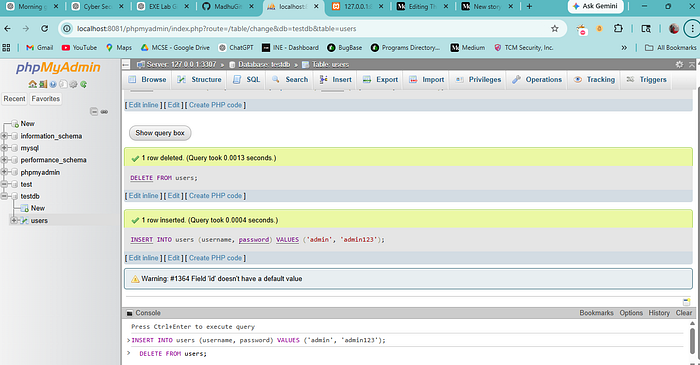700x365 pixels.
Task: Bookmark this page with the star icon
Action: [x=554, y=29]
